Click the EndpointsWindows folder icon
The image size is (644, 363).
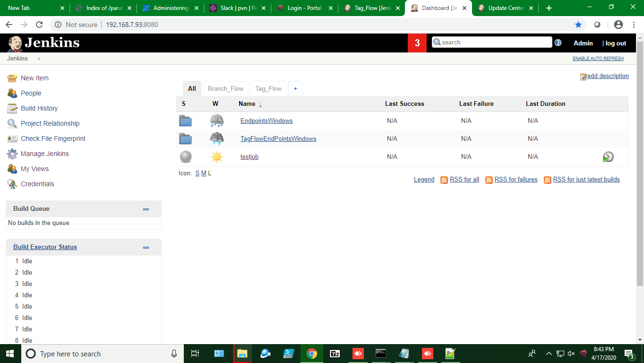tap(186, 121)
